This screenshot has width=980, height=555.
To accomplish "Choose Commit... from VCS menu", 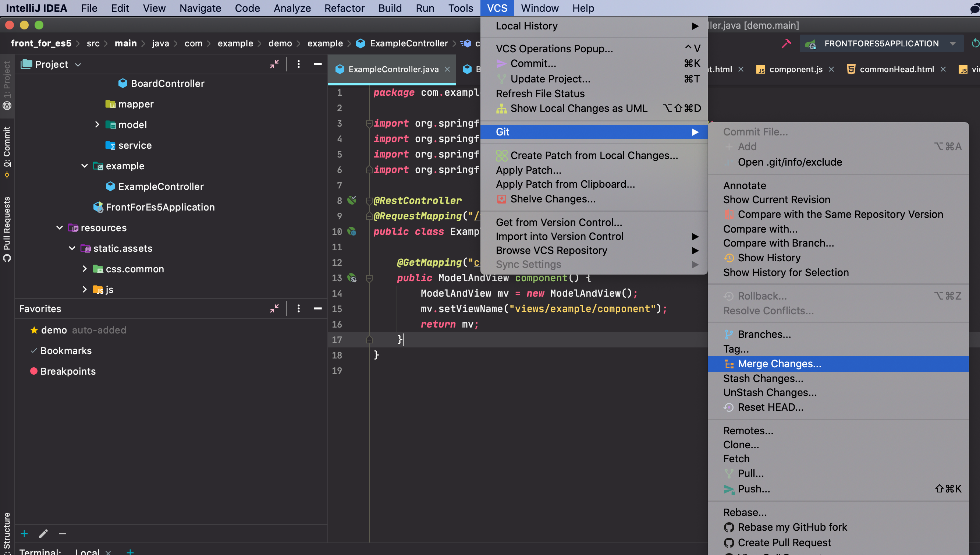I will (594, 63).
